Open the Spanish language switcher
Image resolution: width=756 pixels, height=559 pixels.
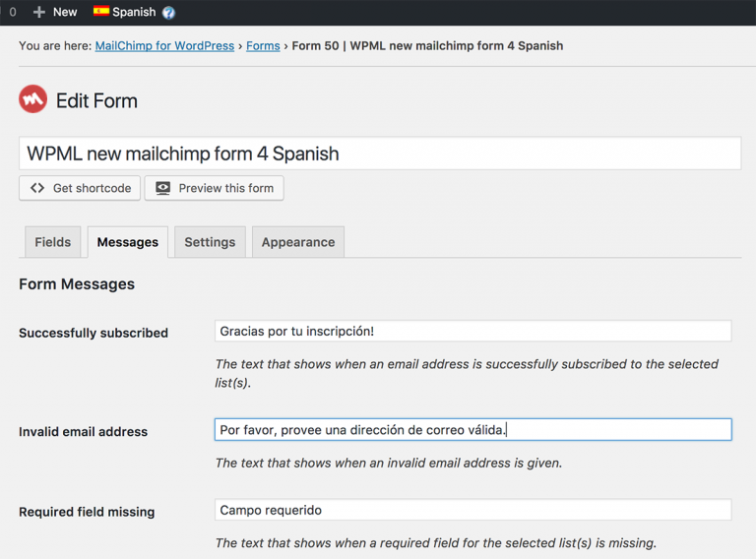[125, 12]
